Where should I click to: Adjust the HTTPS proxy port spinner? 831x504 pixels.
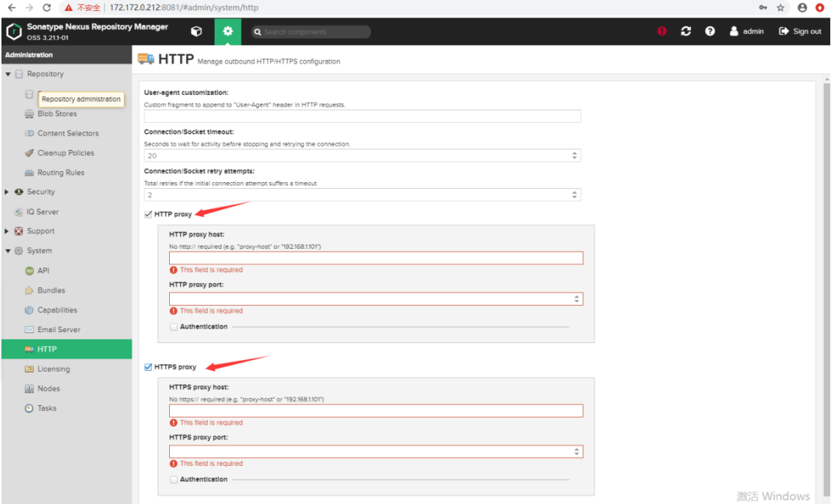577,451
